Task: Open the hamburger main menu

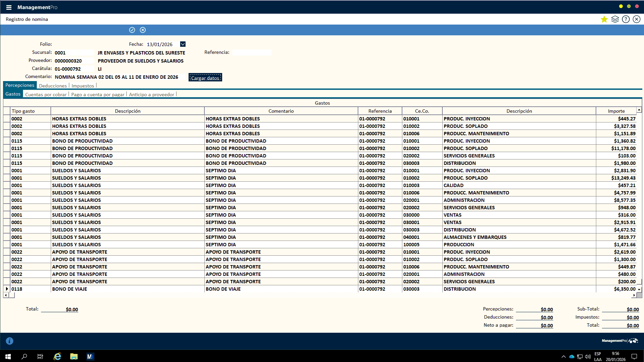Action: point(9,7)
